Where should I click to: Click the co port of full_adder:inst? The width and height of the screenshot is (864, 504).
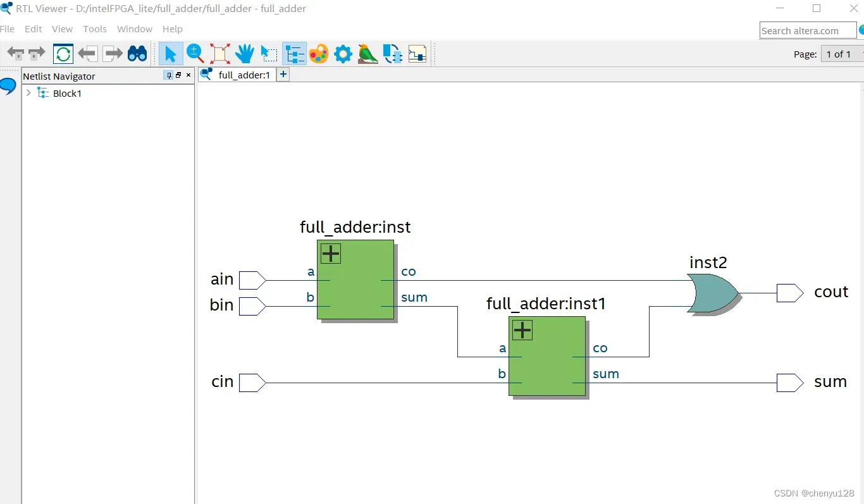[409, 271]
